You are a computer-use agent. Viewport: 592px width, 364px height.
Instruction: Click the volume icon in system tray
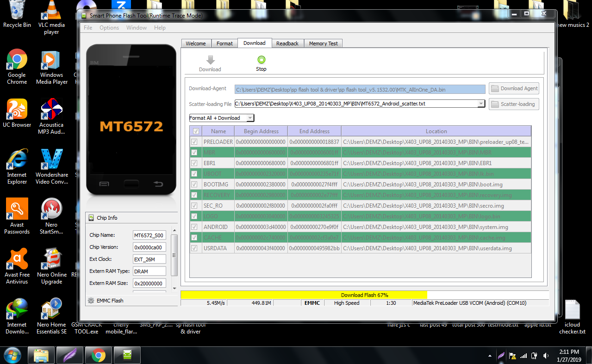click(x=546, y=356)
